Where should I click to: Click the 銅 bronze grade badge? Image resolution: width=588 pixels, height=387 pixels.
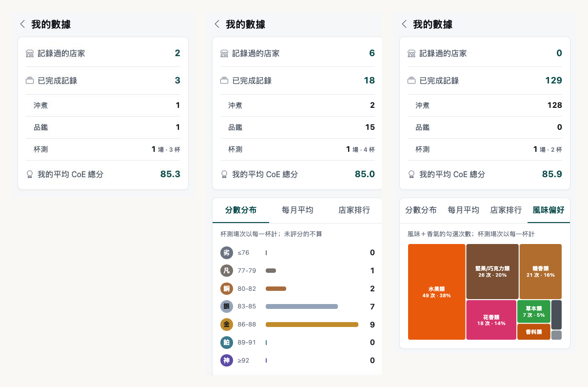227,289
